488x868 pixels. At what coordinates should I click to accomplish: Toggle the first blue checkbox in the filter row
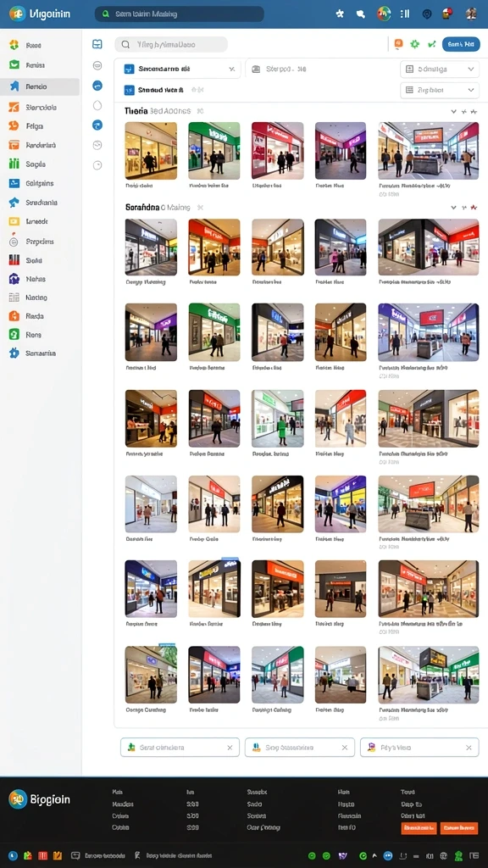click(x=130, y=70)
